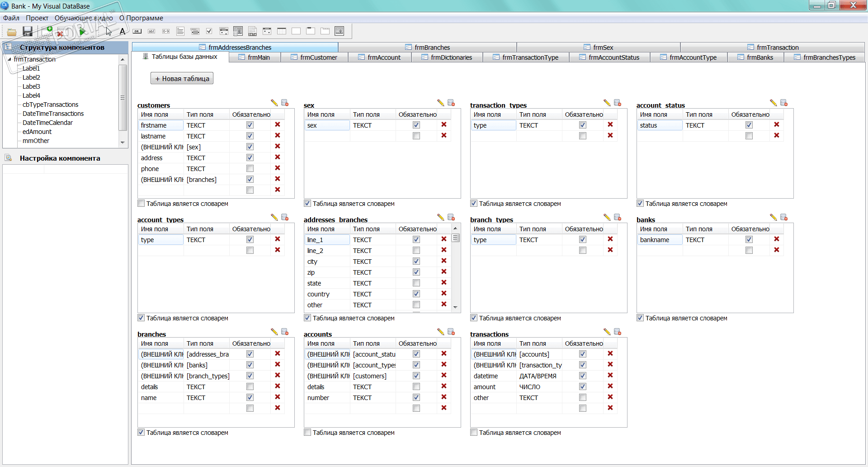The height and width of the screenshot is (467, 868).
Task: Select the Label 'A' component tool
Action: tap(122, 31)
